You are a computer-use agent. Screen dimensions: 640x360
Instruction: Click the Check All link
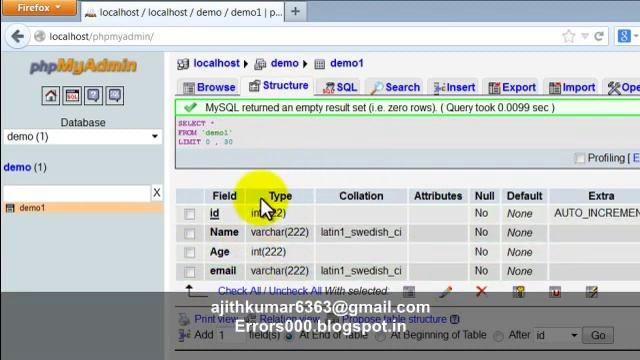click(x=239, y=291)
